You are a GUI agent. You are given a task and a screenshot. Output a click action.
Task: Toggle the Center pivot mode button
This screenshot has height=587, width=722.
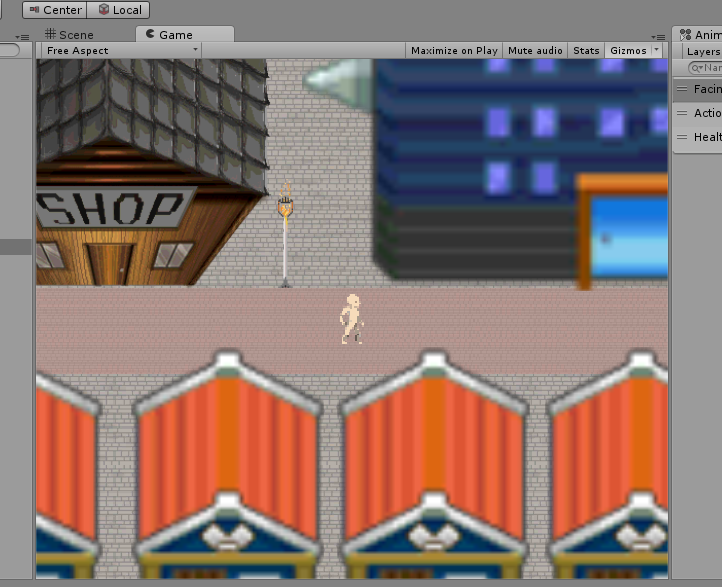[x=55, y=10]
